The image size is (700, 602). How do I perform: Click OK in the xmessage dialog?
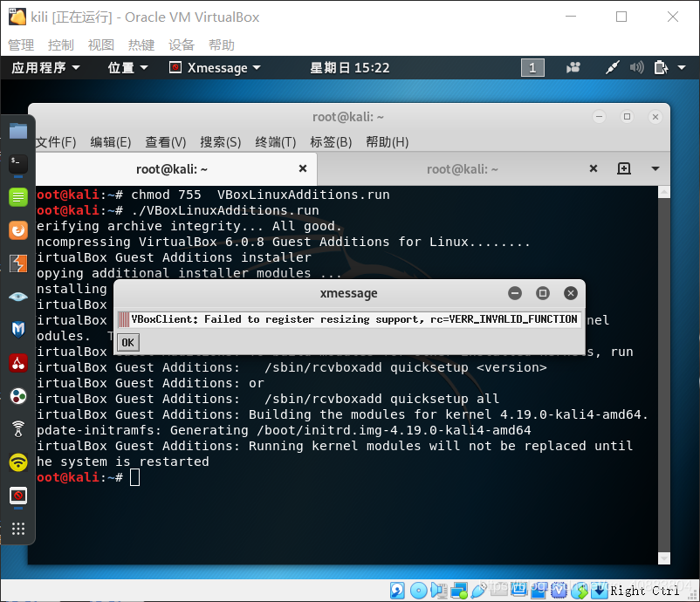pos(127,343)
